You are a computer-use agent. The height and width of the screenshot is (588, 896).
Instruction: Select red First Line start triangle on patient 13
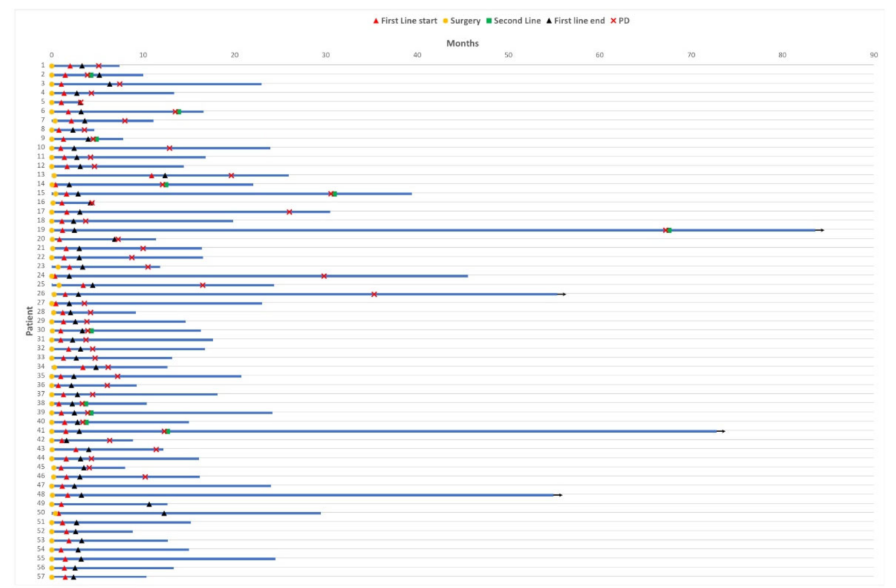click(x=152, y=175)
